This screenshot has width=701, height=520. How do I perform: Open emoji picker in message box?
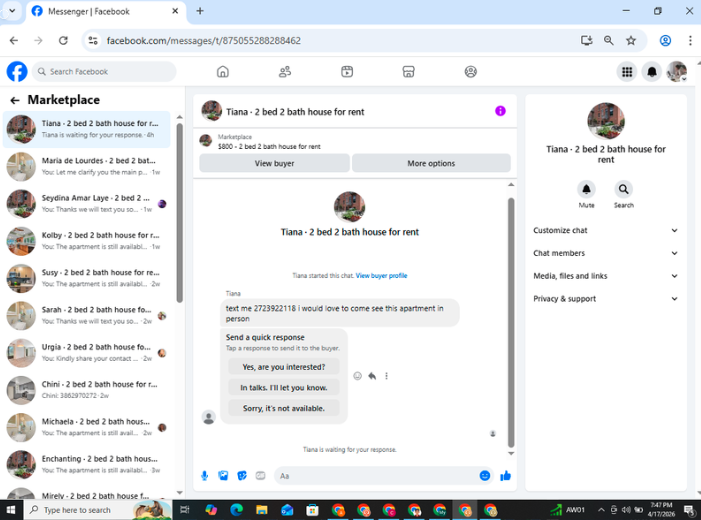485,476
